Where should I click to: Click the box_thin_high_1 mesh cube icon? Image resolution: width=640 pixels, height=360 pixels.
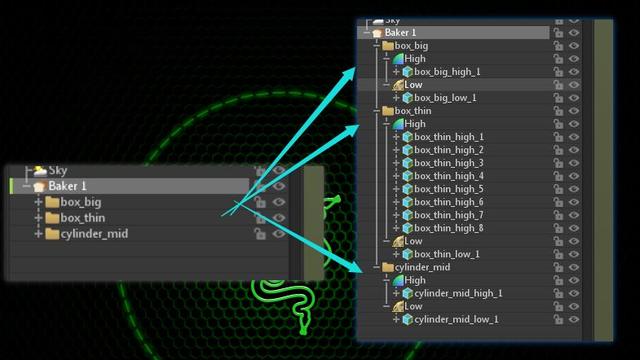(x=407, y=137)
